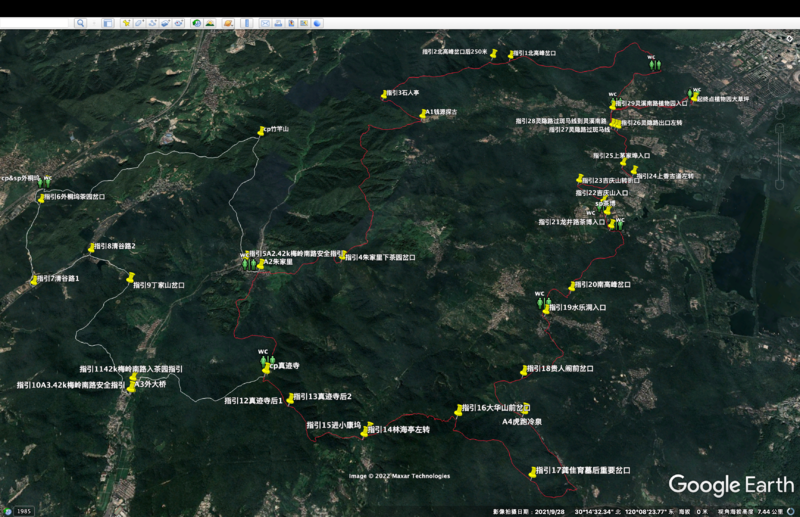Image resolution: width=800 pixels, height=517 pixels.
Task: Click the cp真迹寺 placemark pin
Action: (266, 367)
